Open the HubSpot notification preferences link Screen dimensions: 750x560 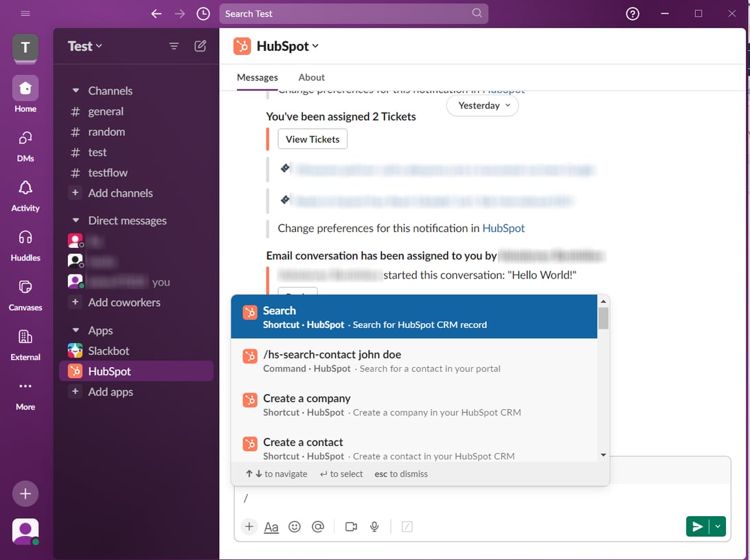(x=503, y=226)
